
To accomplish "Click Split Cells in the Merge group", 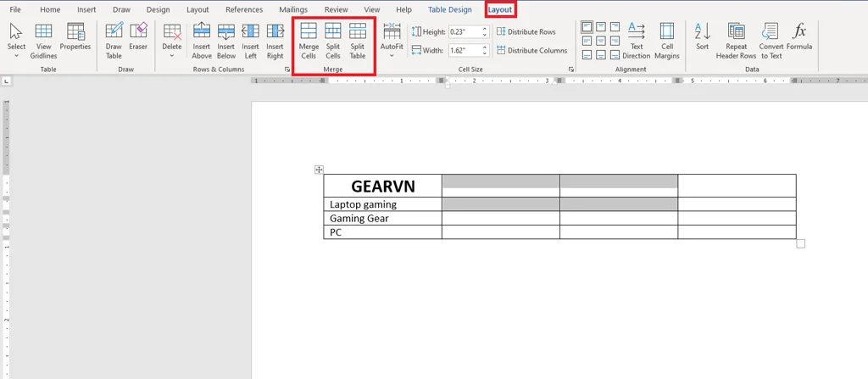I will point(333,41).
